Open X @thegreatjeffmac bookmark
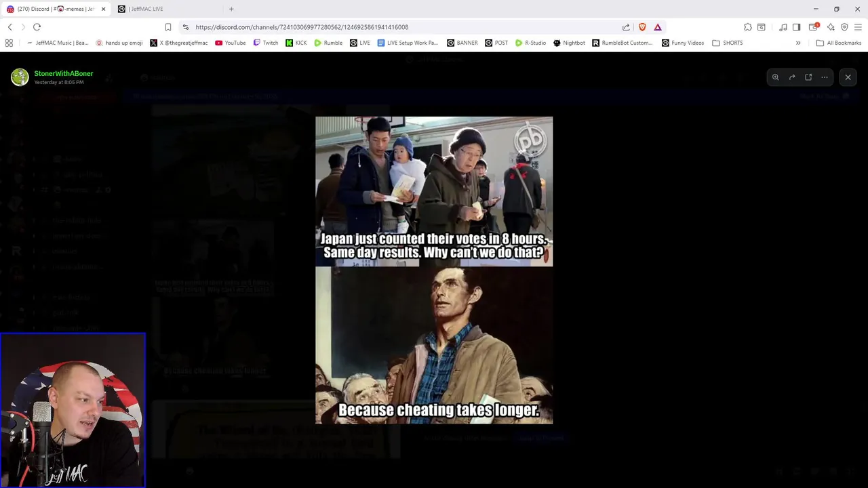Image resolution: width=868 pixels, height=488 pixels. (179, 43)
